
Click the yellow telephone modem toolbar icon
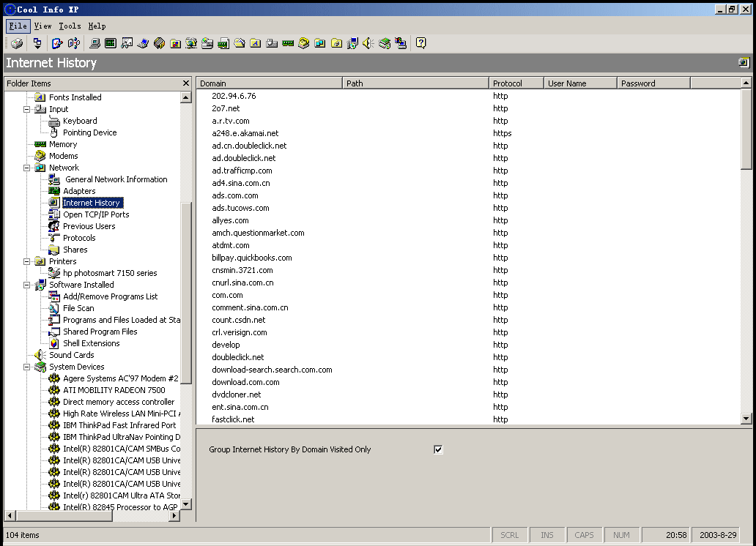[304, 43]
